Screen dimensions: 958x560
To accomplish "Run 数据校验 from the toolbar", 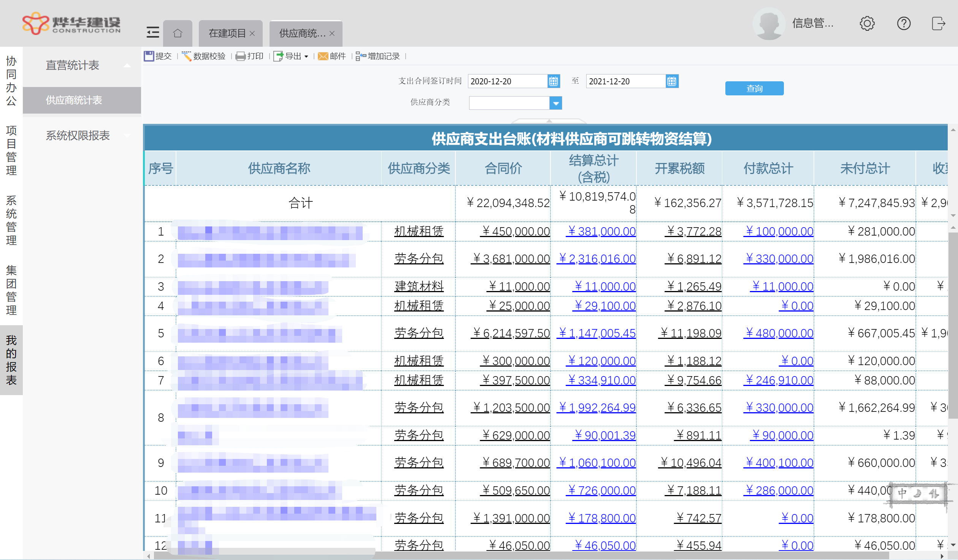I will point(204,56).
